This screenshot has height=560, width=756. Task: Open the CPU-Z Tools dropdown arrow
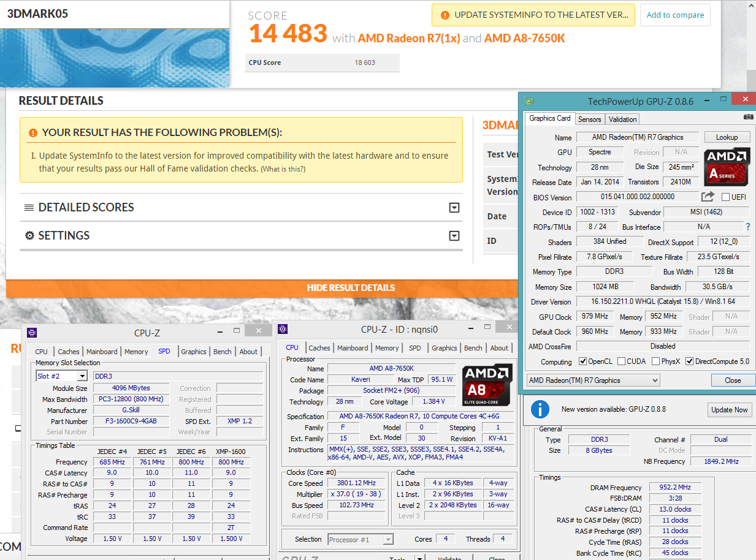(419, 558)
